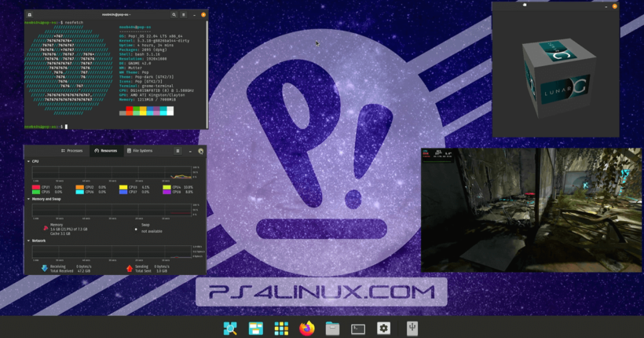Click the terminal vertical scrollbar
644x338 pixels.
pos(207,74)
